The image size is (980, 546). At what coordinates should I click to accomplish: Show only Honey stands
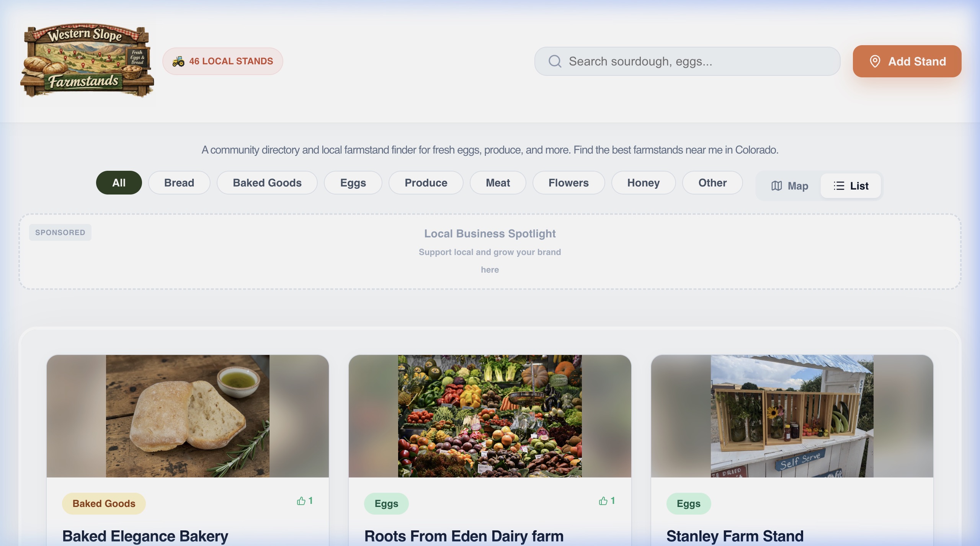tap(643, 183)
